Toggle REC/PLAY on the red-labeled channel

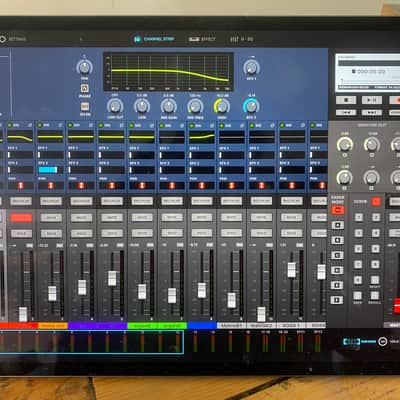[x=21, y=201]
